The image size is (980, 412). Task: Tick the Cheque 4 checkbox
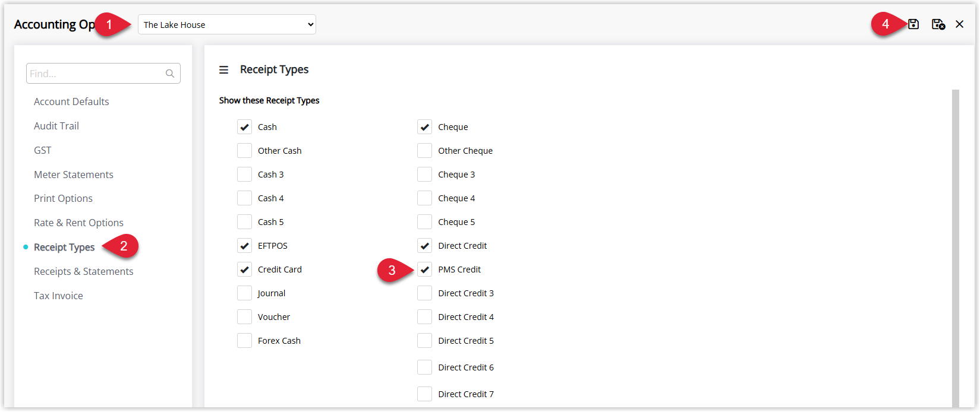pyautogui.click(x=424, y=198)
